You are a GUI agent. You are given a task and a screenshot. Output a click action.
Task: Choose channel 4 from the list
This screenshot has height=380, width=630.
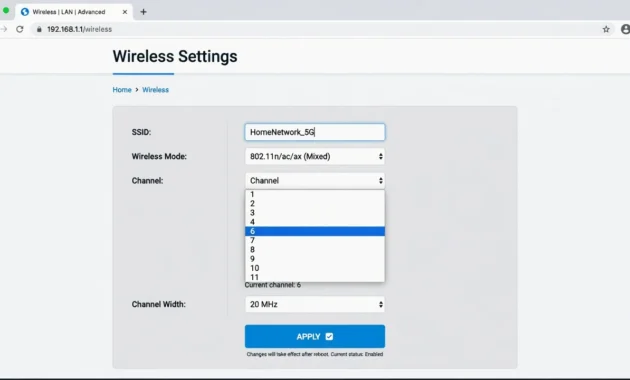(315, 222)
